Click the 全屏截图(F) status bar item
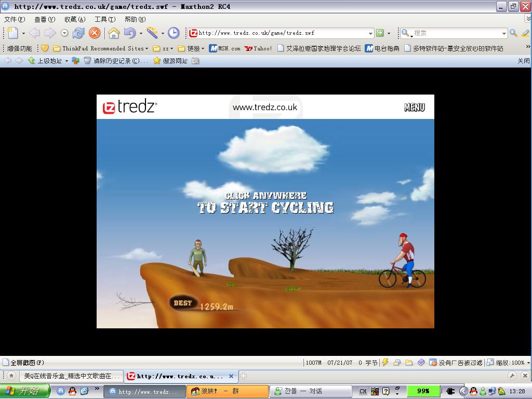The image size is (532, 399). pos(24,362)
